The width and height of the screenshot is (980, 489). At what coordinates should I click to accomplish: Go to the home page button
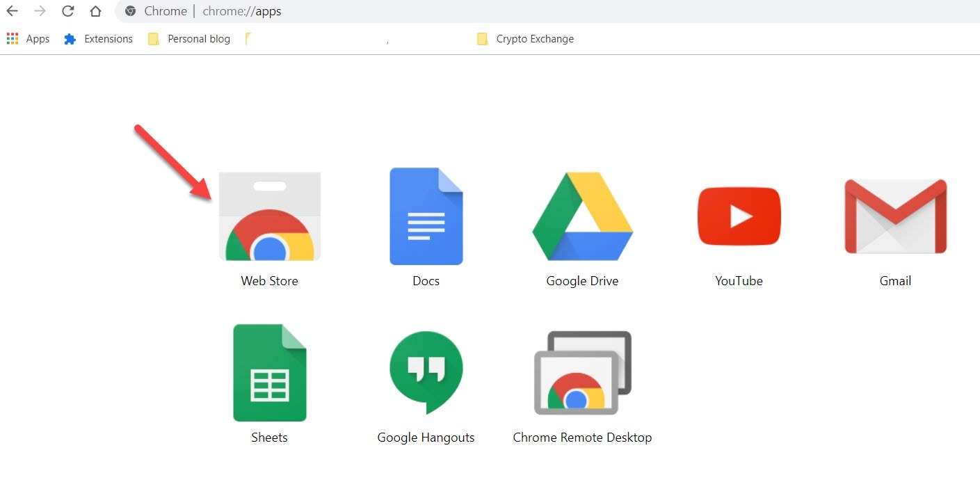click(95, 11)
